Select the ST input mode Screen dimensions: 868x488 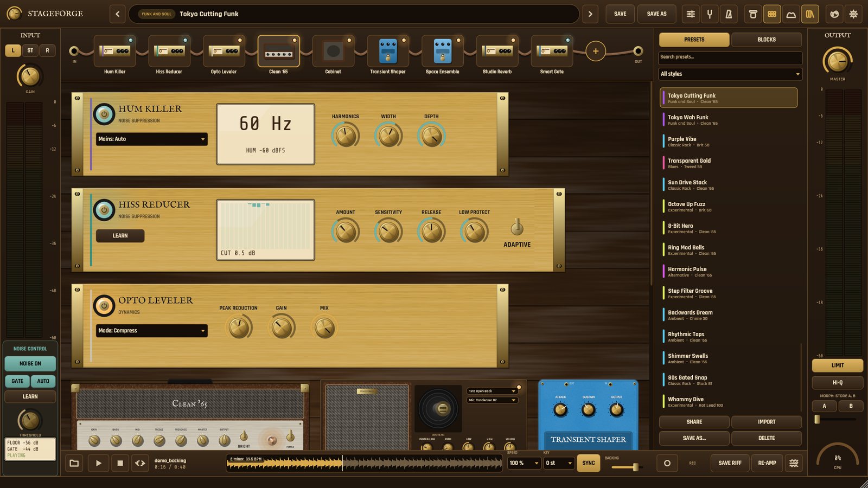pos(30,50)
